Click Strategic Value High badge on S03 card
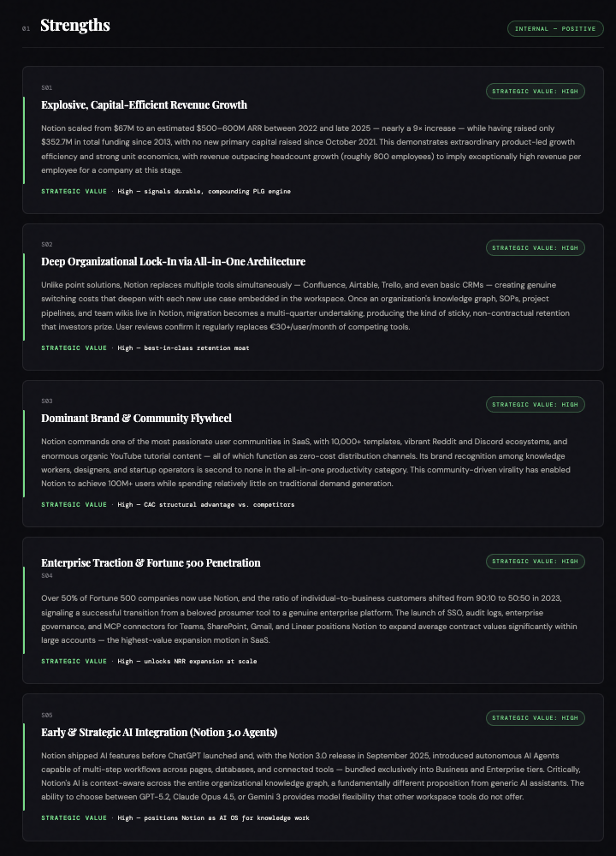 [x=536, y=404]
